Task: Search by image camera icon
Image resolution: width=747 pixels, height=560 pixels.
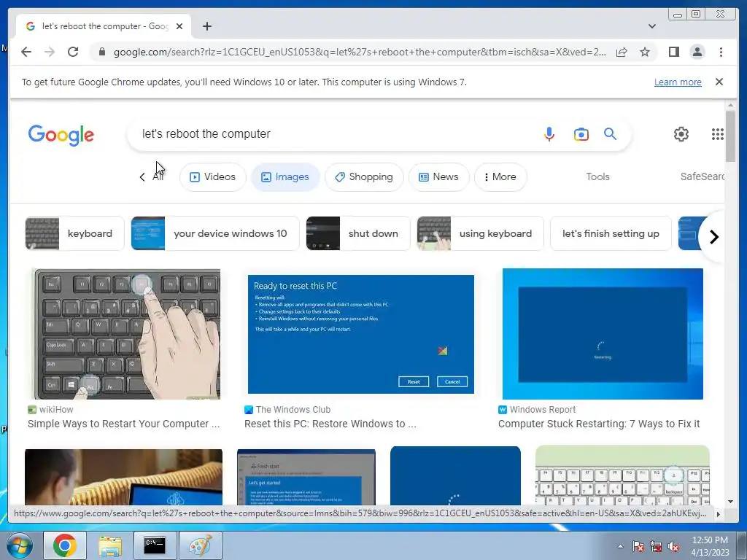Action: (x=581, y=134)
